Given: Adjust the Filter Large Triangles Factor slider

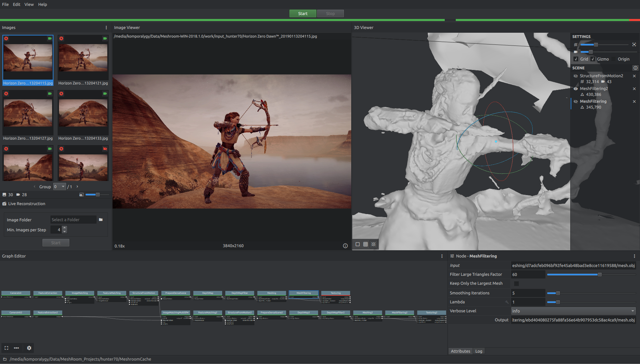Looking at the screenshot, I should point(600,274).
